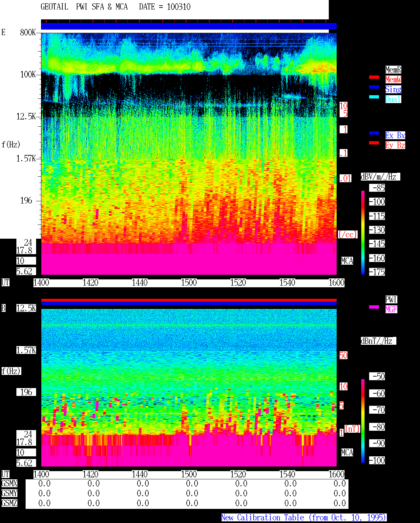
Task: Click the GSMZ value under 1600
Action: (x=340, y=503)
